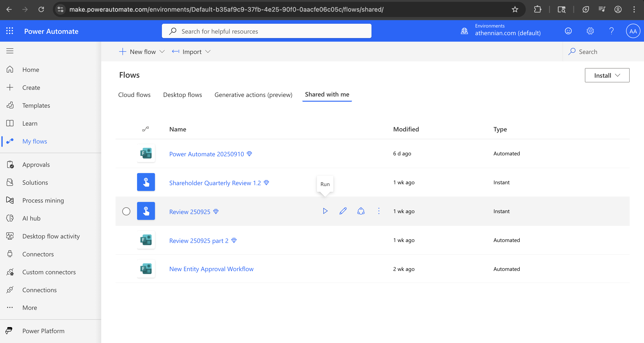Click the feedback smiley icon
The width and height of the screenshot is (644, 343).
point(568,31)
